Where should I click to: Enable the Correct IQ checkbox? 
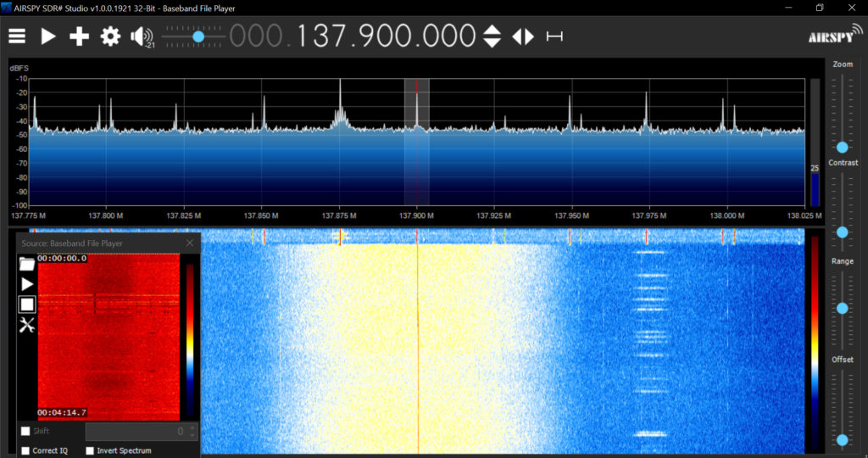coord(25,450)
